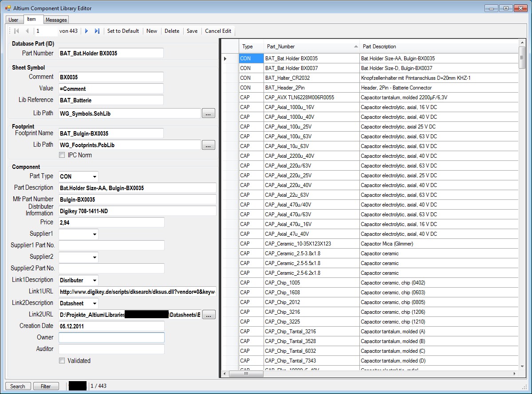The image size is (532, 394).
Task: Click the Comment field BX0035
Action: tap(111, 77)
